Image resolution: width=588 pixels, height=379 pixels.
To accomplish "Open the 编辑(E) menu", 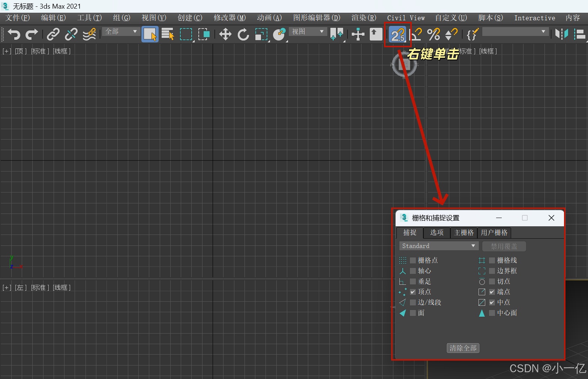I will click(x=53, y=18).
